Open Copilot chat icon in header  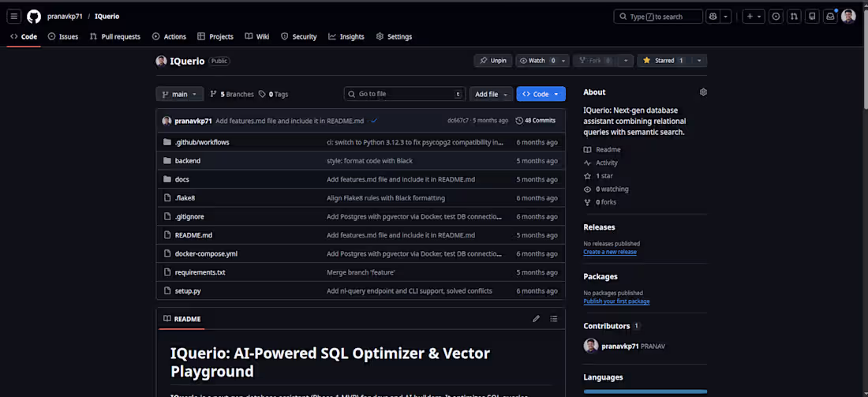(x=713, y=17)
